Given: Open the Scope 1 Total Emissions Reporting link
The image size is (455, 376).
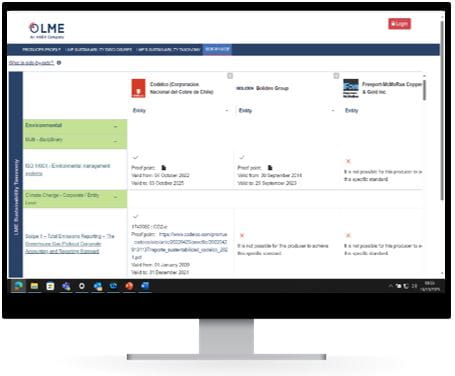Looking at the screenshot, I should [x=70, y=244].
